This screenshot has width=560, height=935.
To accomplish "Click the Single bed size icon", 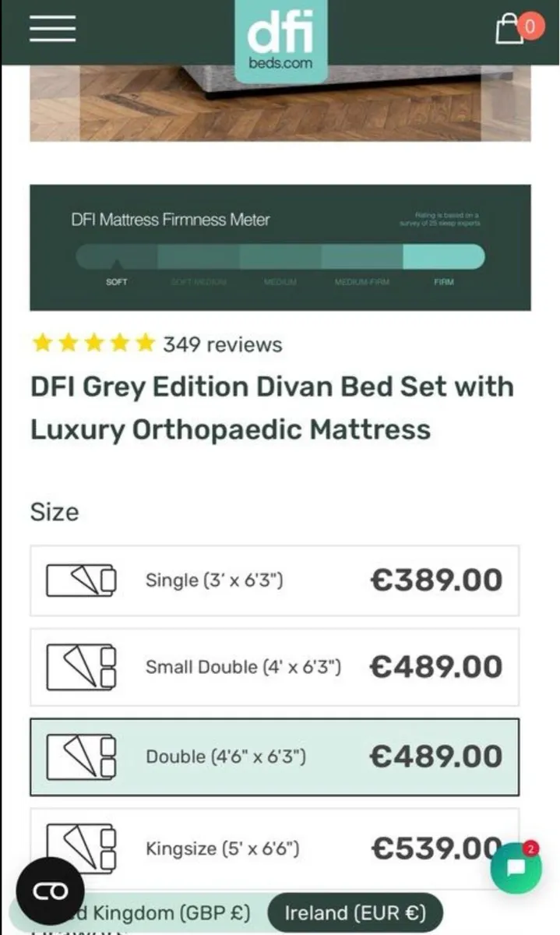I will [80, 580].
